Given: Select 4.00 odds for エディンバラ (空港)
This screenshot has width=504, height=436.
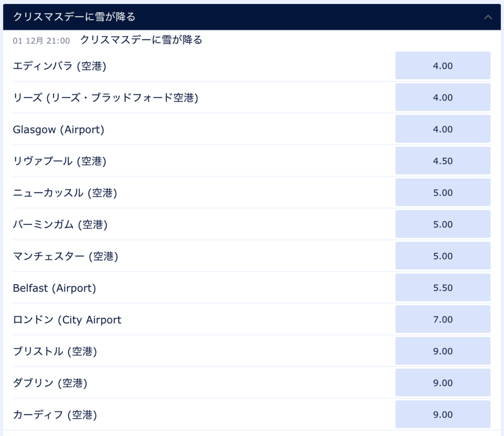Looking at the screenshot, I should (442, 66).
